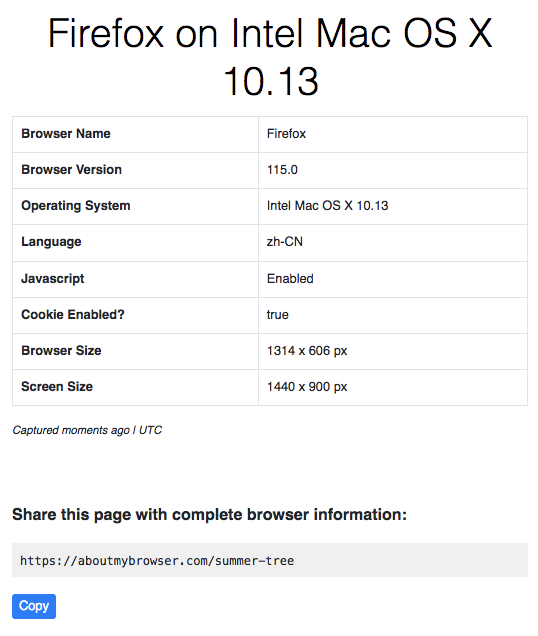Click the blue Copy button

click(34, 606)
